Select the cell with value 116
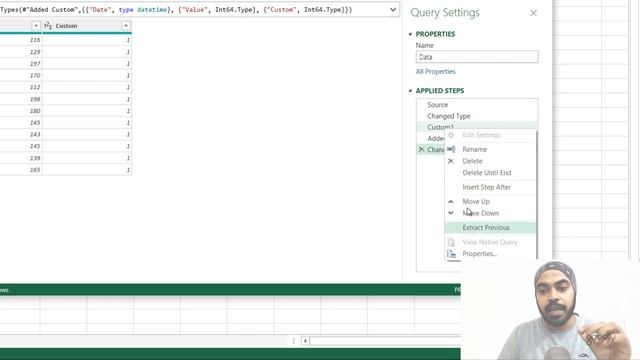The image size is (640, 360). click(x=21, y=40)
